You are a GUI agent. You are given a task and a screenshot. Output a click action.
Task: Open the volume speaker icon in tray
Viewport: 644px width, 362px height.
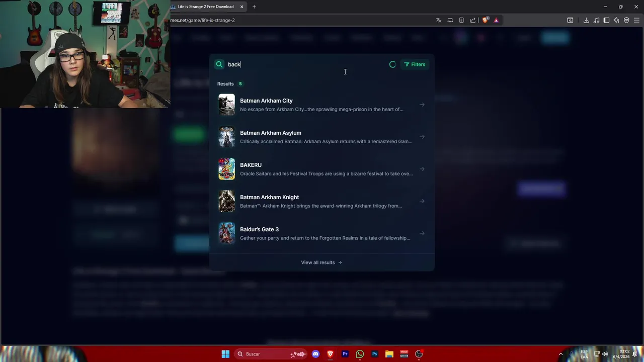(605, 354)
